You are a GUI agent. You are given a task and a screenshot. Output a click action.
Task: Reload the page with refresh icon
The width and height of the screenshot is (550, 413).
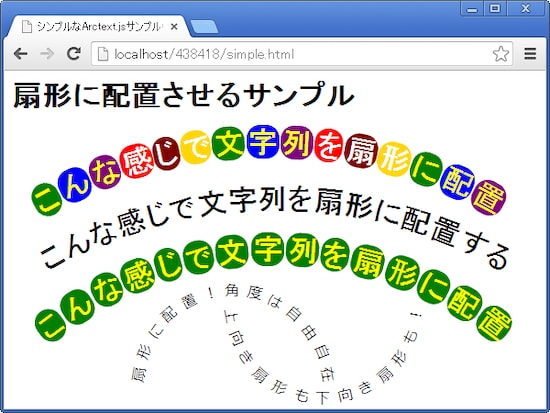pyautogui.click(x=74, y=53)
